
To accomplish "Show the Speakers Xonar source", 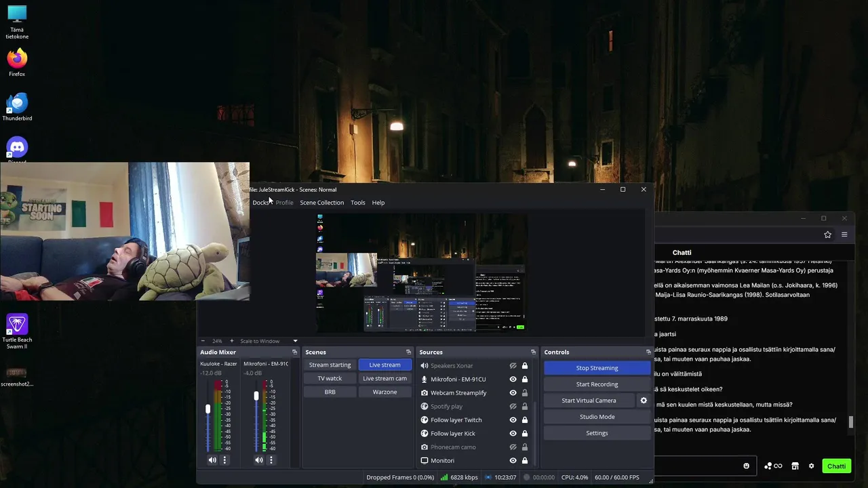I will 513,366.
